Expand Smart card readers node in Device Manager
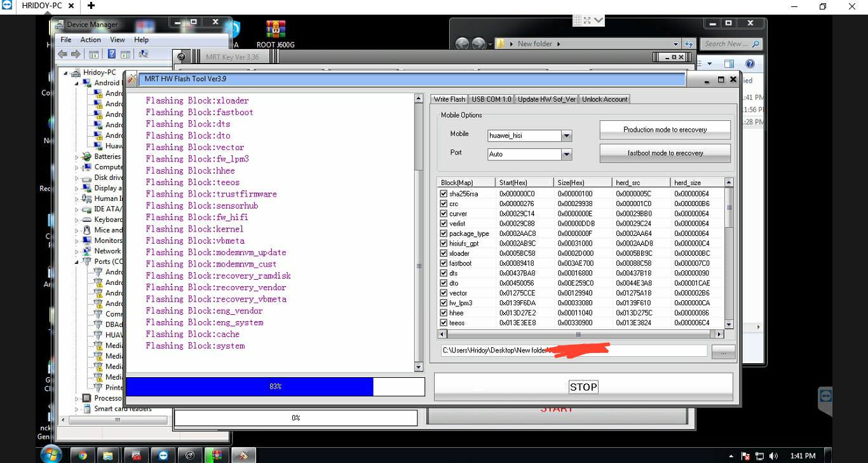Viewport: 868px width, 463px height. [77, 408]
